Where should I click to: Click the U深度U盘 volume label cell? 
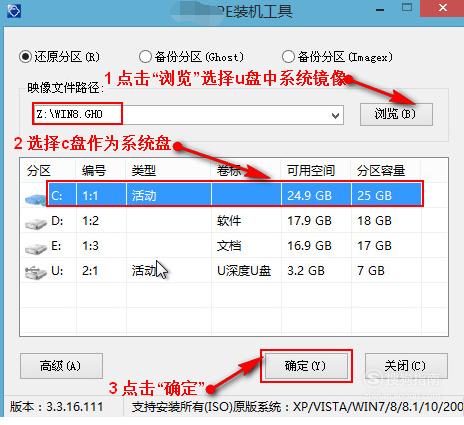(244, 271)
